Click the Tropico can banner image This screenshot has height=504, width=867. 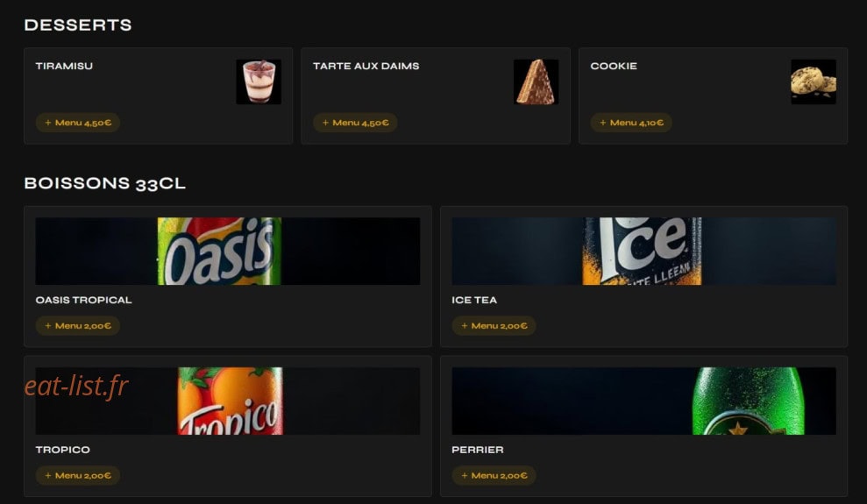228,401
